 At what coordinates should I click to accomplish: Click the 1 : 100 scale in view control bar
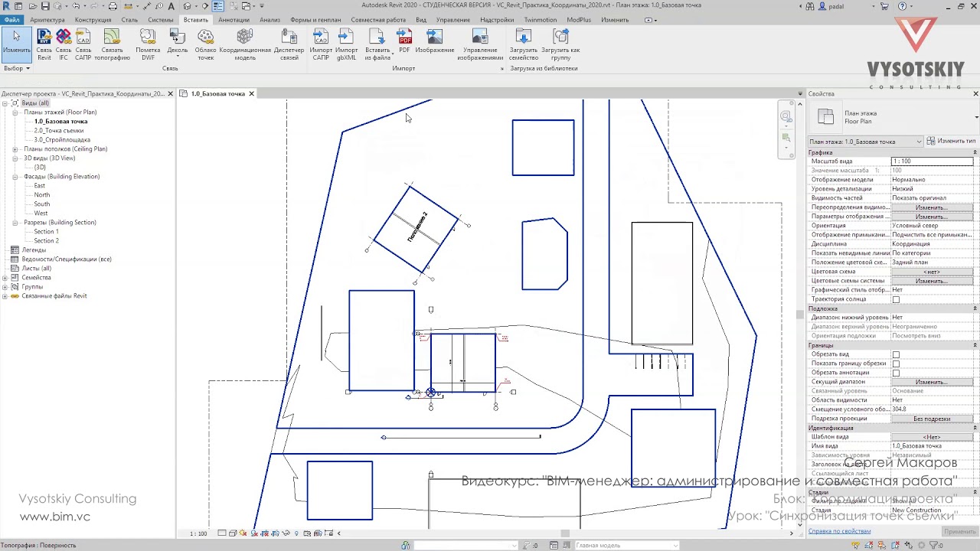coord(198,533)
